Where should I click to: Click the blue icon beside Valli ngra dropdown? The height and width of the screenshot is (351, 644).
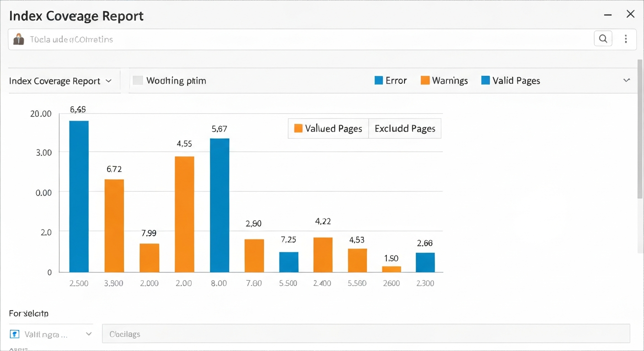15,334
